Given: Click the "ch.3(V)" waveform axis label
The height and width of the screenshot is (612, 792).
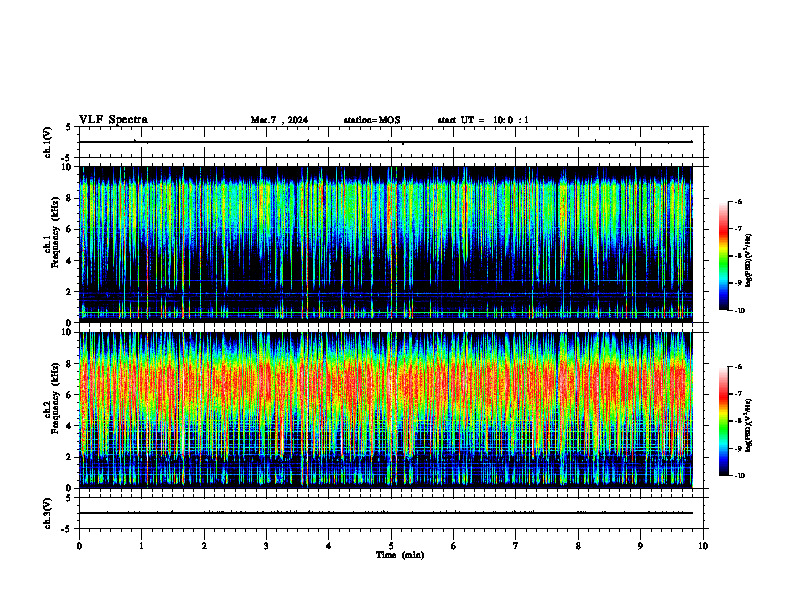Looking at the screenshot, I should coord(47,513).
